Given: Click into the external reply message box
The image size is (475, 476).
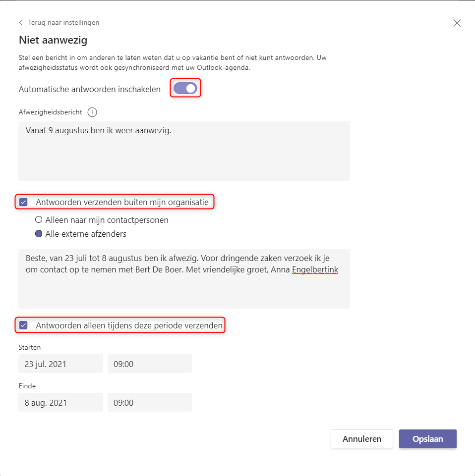Looking at the screenshot, I should click(x=184, y=279).
